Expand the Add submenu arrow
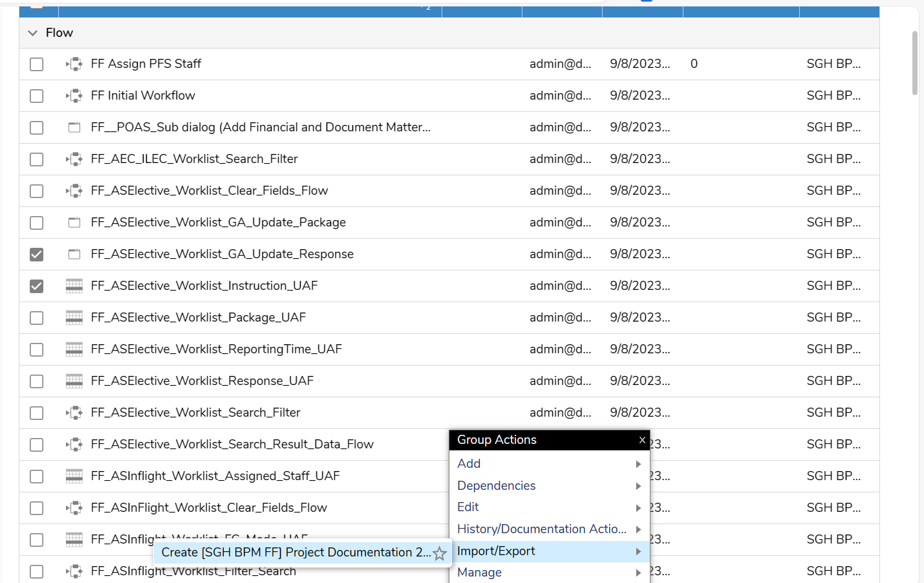924x583 pixels. coord(638,464)
